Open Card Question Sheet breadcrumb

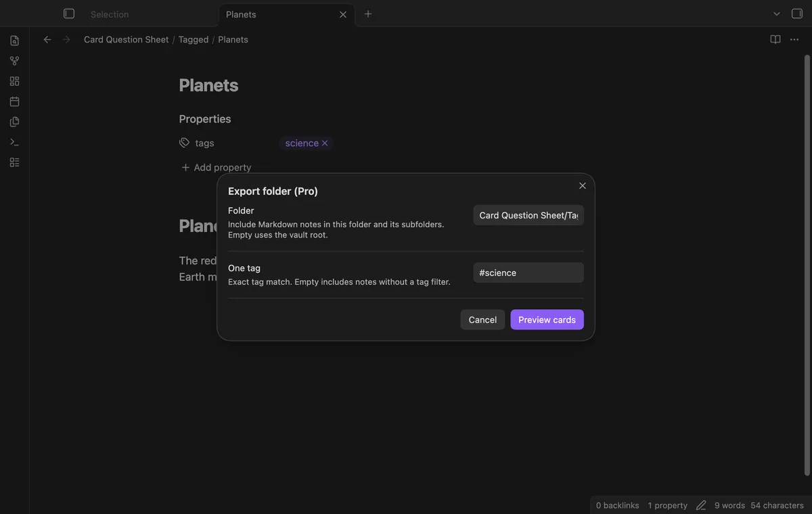point(127,39)
